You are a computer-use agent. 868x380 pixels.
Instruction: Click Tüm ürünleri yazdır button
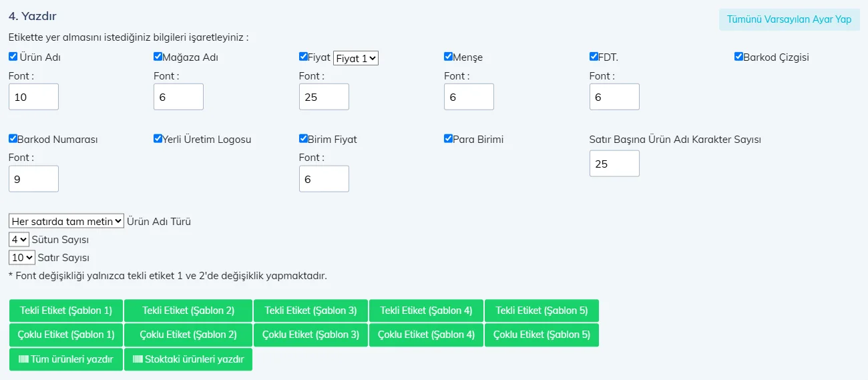point(66,359)
